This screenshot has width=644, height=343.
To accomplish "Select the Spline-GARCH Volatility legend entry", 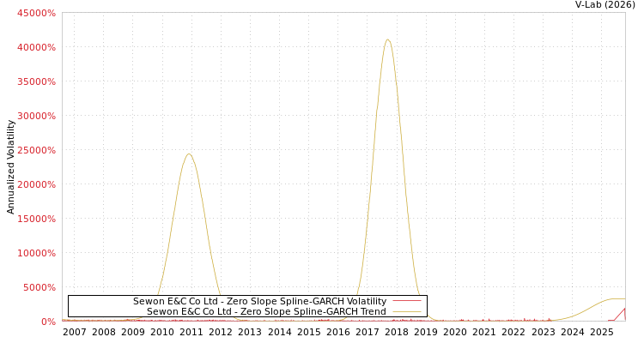I will [x=259, y=301].
